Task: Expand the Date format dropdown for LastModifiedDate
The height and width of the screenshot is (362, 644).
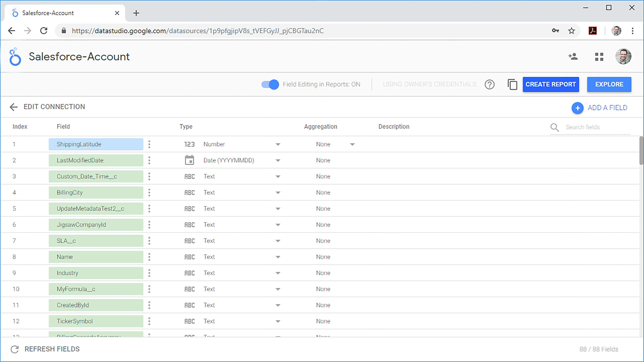Action: tap(278, 160)
